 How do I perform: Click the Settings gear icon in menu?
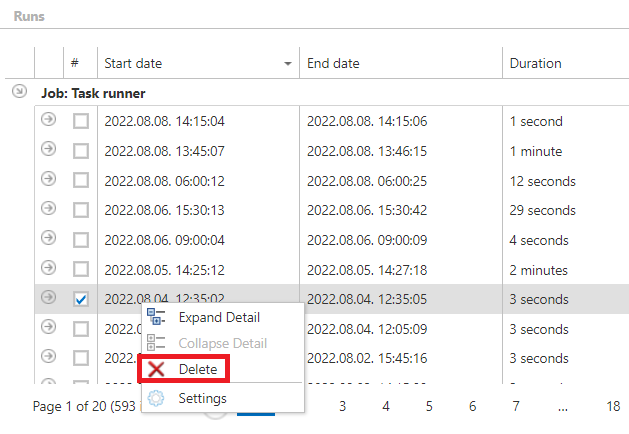[x=157, y=398]
